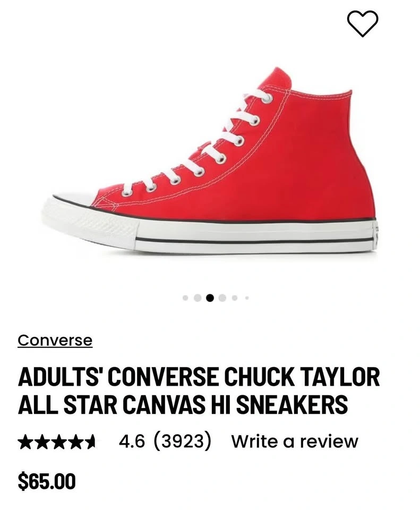The width and height of the screenshot is (420, 510).
Task: Click the Chuck Taylor All Star product title
Action: tap(199, 391)
